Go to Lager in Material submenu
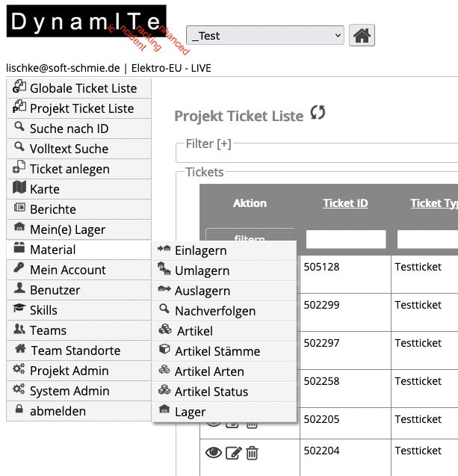The image size is (458, 476). coord(191,412)
